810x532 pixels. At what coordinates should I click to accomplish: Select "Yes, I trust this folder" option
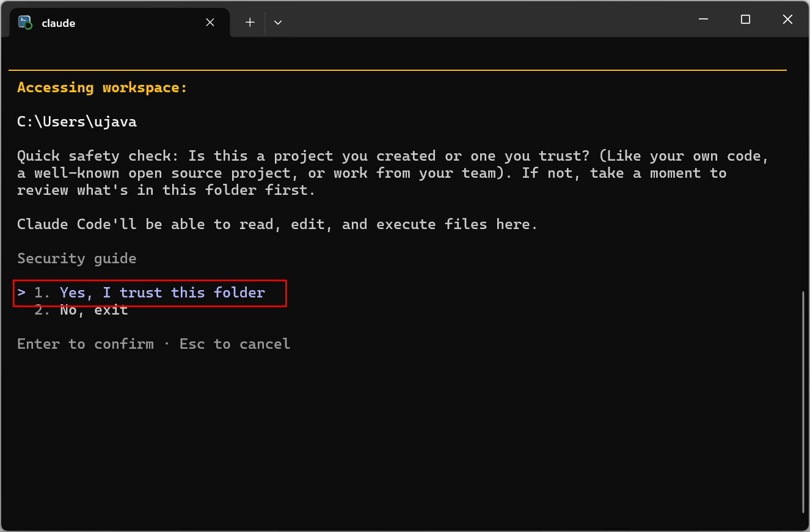click(x=162, y=293)
